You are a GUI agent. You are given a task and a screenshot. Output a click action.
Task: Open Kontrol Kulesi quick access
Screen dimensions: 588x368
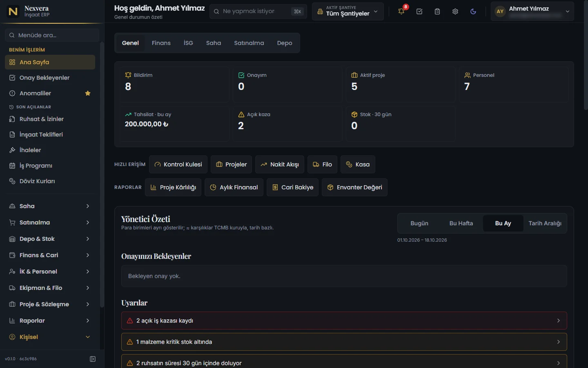pos(178,164)
